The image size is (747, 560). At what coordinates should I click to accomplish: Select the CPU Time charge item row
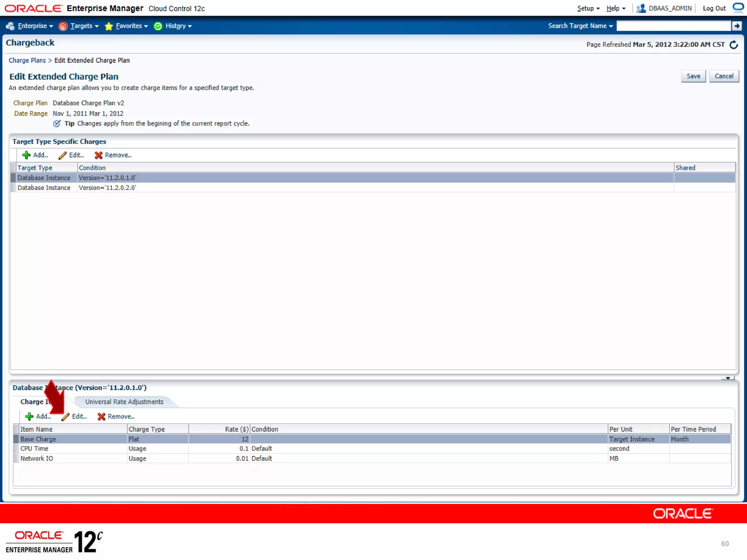34,449
